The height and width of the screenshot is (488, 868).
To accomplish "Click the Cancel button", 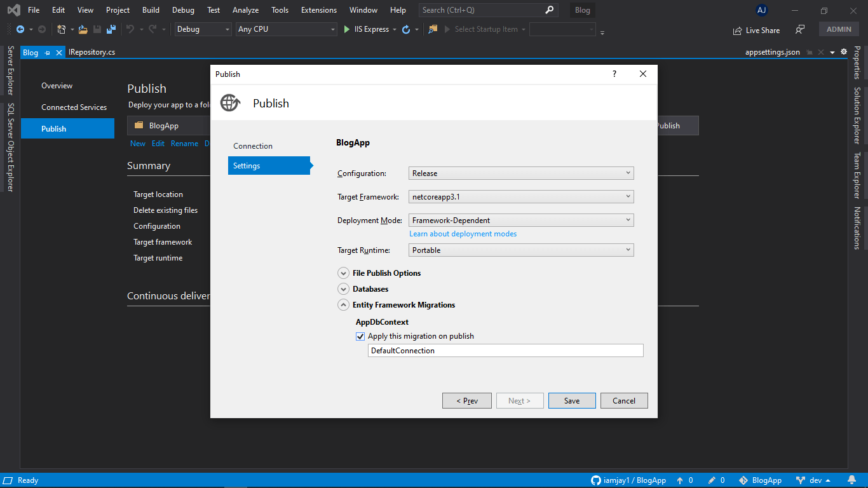I will pyautogui.click(x=624, y=401).
